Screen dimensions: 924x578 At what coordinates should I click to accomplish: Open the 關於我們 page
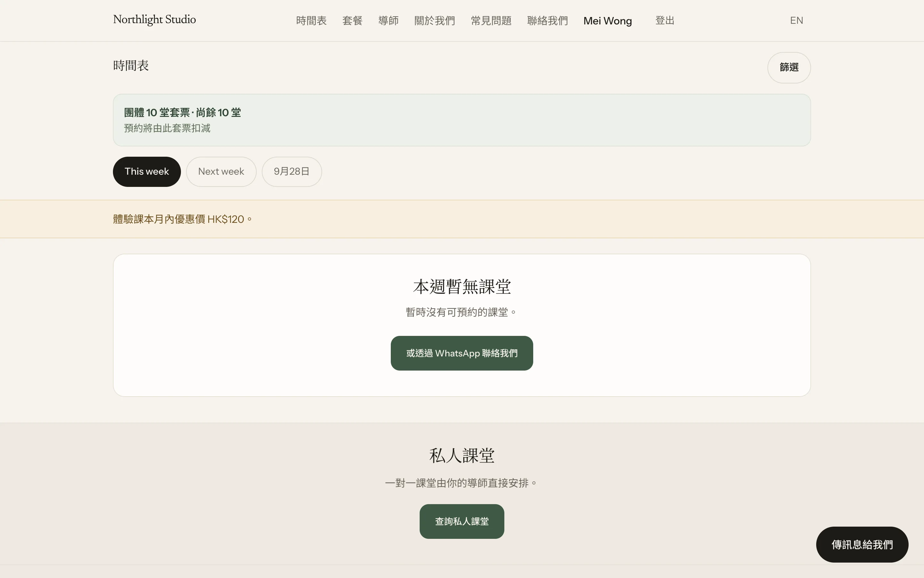point(434,21)
